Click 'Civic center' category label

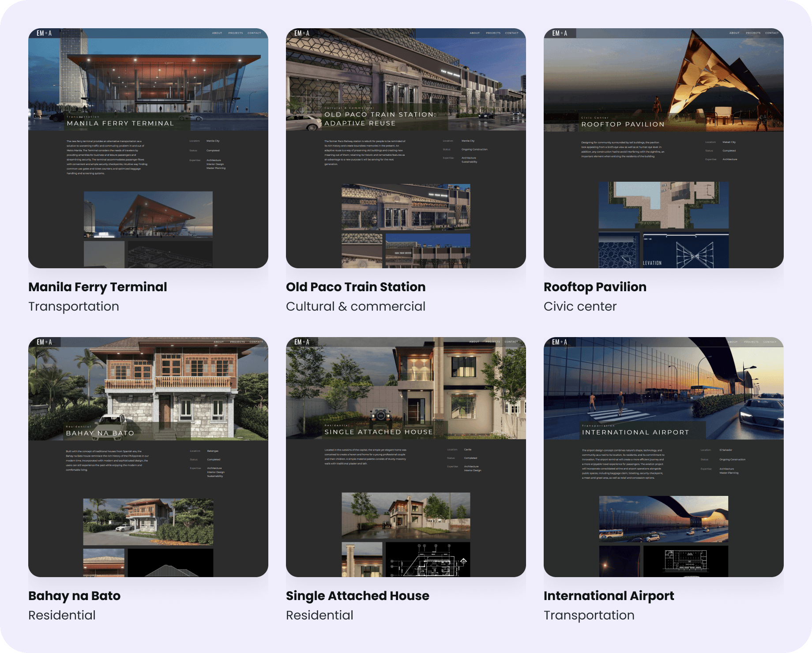click(580, 306)
